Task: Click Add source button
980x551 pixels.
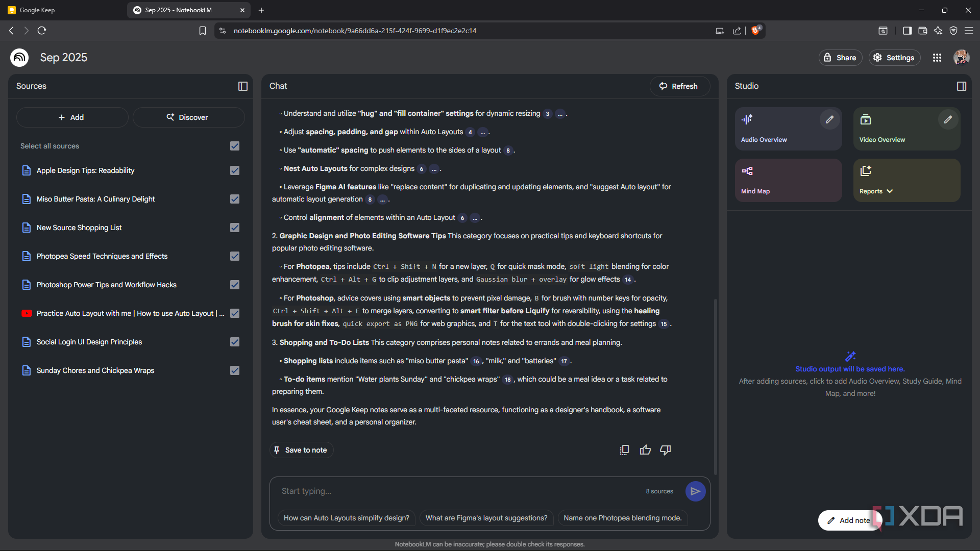Action: (72, 117)
